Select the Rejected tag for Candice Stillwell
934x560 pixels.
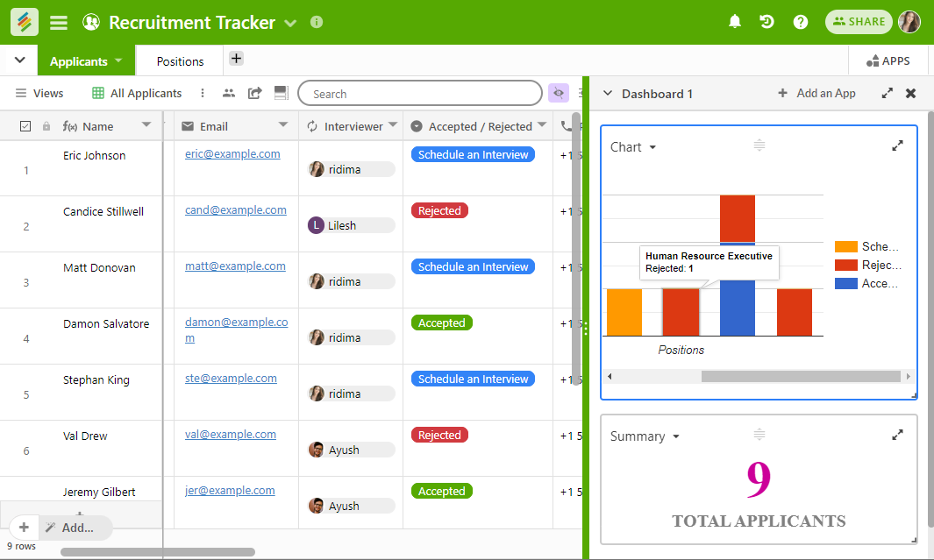coord(439,210)
